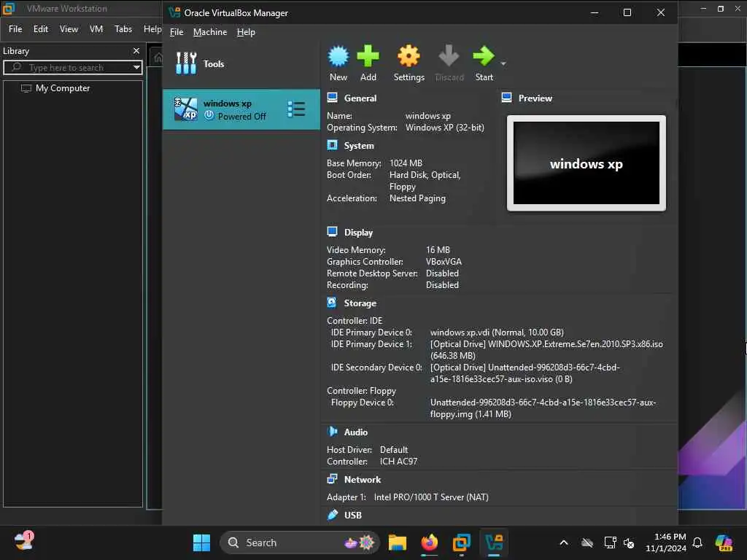The image size is (747, 560).
Task: Click the windows xp preview thumbnail
Action: click(586, 163)
